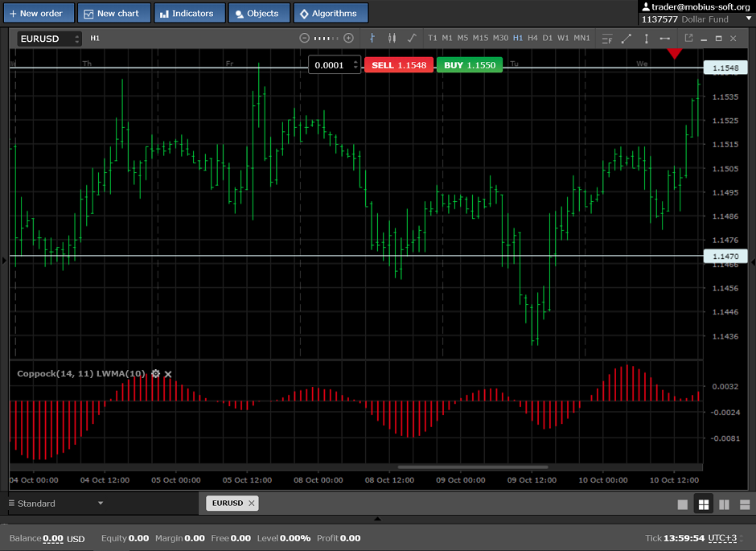Click the Profit 0.00 status entry
This screenshot has height=551, width=756.
pyautogui.click(x=339, y=538)
